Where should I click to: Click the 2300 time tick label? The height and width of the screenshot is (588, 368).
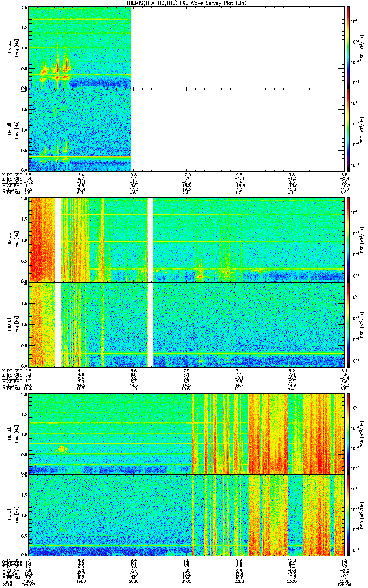291,580
